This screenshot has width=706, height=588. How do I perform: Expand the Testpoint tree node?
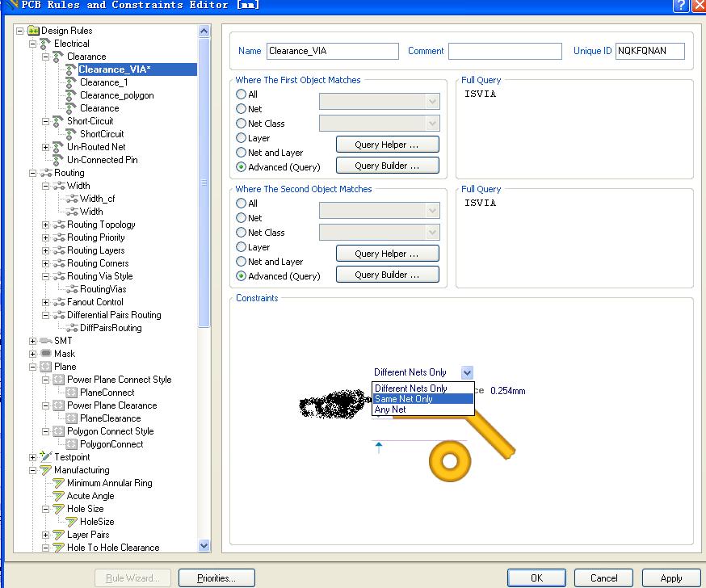point(32,457)
